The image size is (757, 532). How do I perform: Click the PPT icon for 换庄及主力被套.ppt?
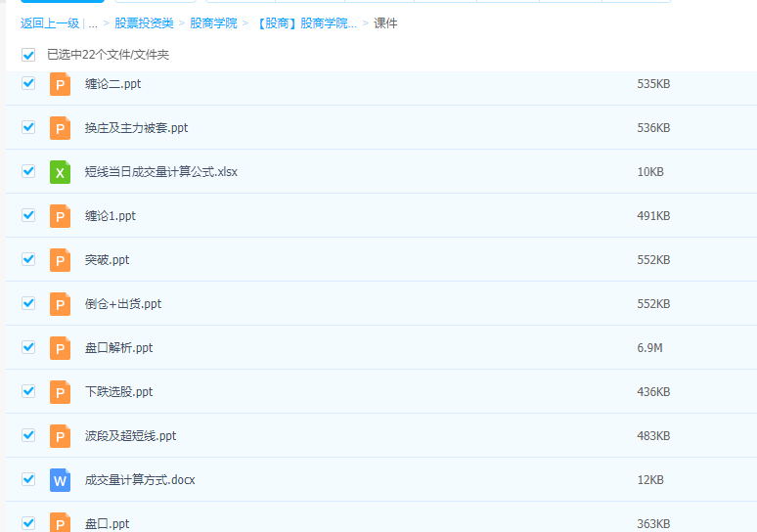click(x=61, y=128)
